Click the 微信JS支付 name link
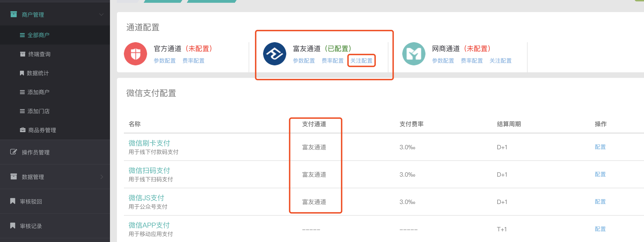644x242 pixels. click(146, 198)
